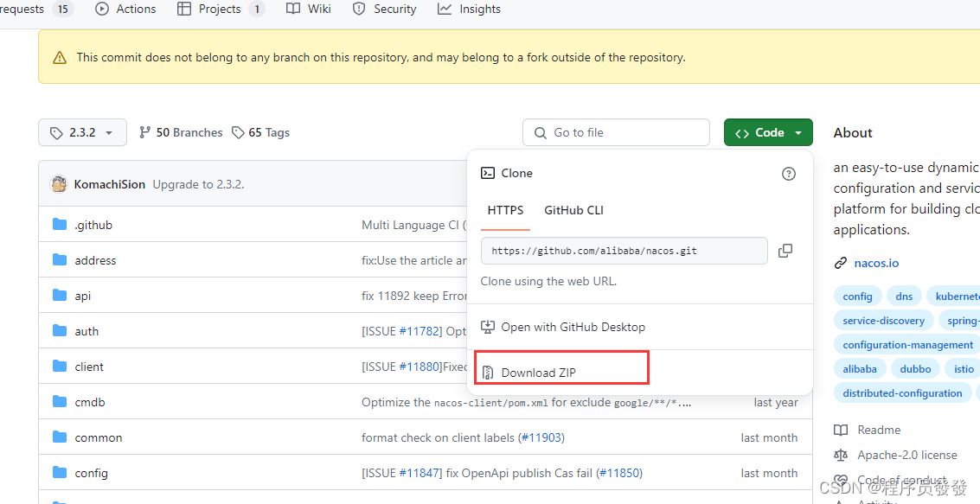Open the Insights tab
The image size is (980, 504).
tap(470, 9)
